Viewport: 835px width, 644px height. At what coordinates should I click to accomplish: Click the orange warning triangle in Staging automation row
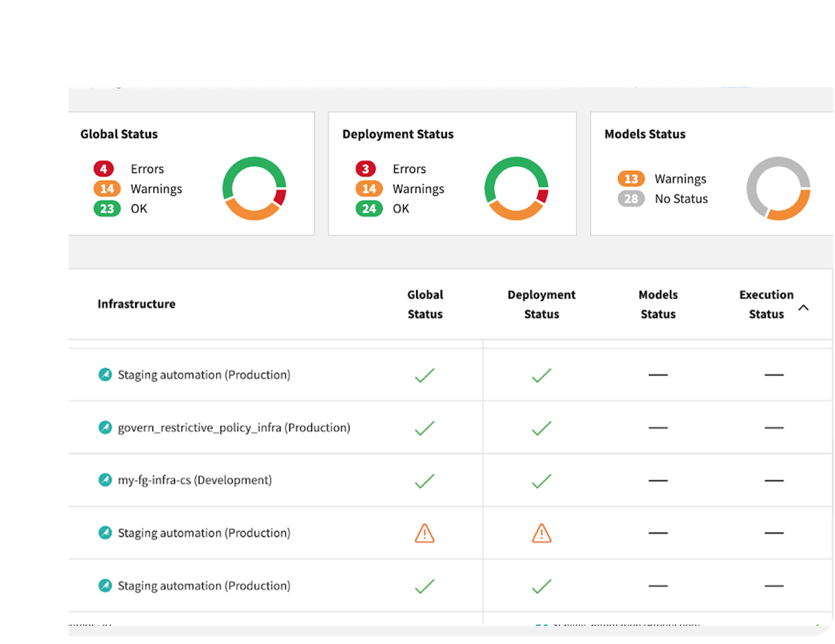point(424,533)
